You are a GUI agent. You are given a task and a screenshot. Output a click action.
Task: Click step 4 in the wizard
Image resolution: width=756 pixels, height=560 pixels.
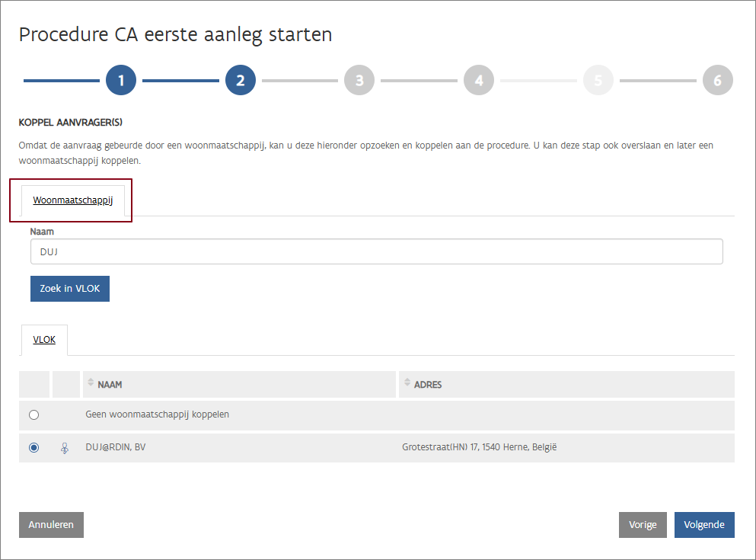click(479, 80)
